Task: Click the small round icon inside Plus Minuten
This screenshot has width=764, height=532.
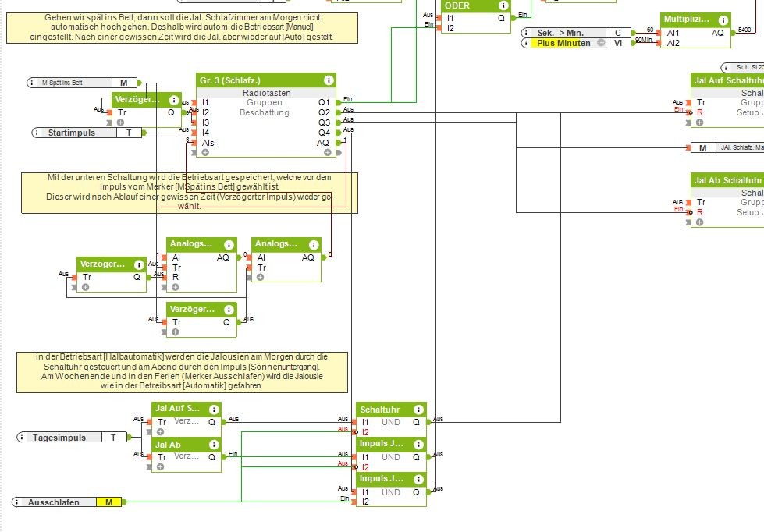Action: point(601,43)
